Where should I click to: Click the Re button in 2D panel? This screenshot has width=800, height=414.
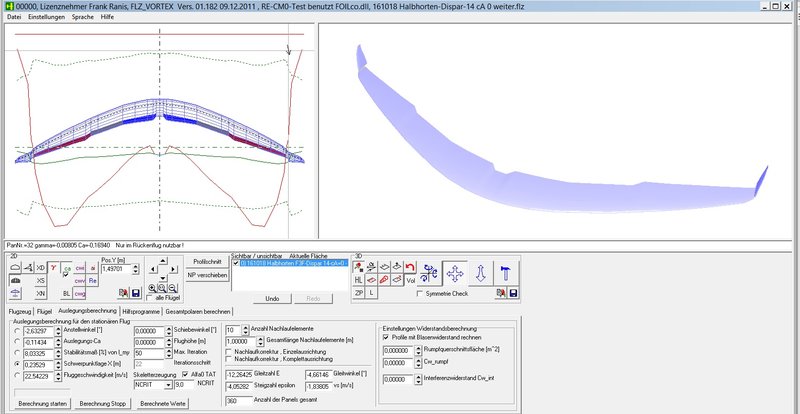coord(93,282)
